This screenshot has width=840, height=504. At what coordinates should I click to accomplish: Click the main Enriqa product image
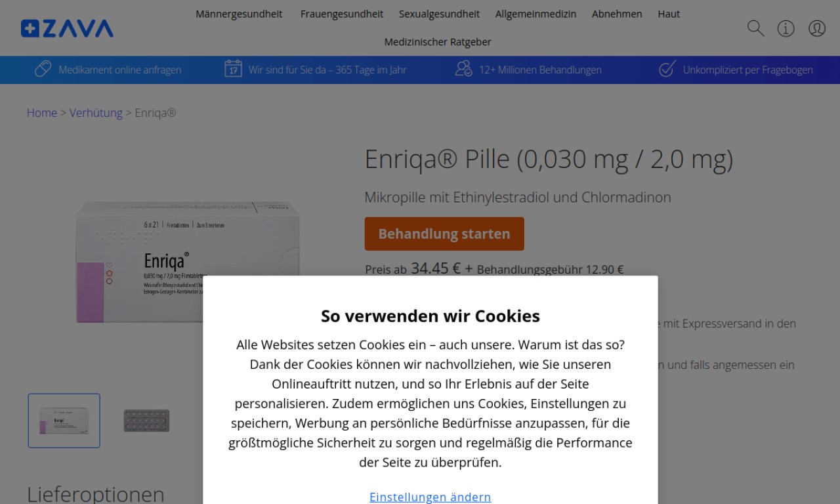(x=187, y=262)
